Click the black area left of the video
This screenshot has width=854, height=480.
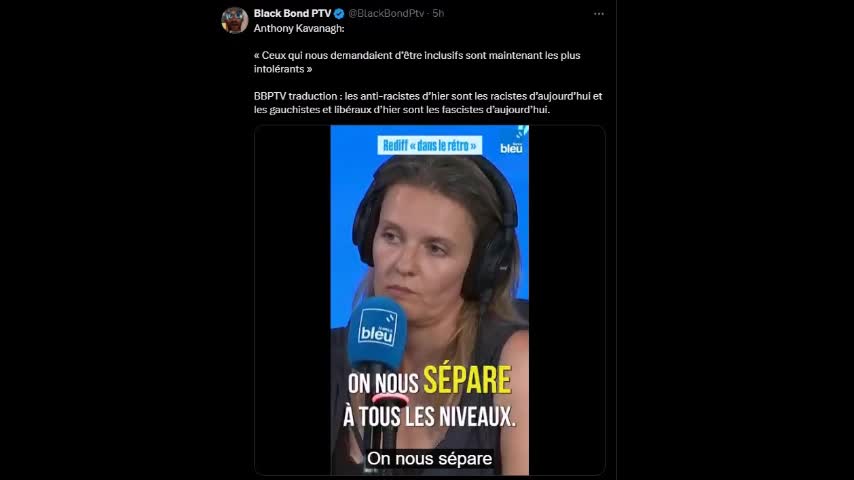click(x=292, y=300)
